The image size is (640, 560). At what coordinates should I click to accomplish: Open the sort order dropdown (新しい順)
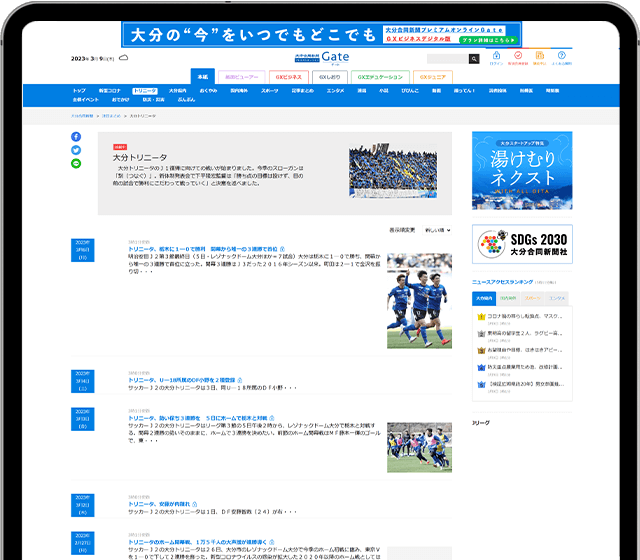[437, 230]
